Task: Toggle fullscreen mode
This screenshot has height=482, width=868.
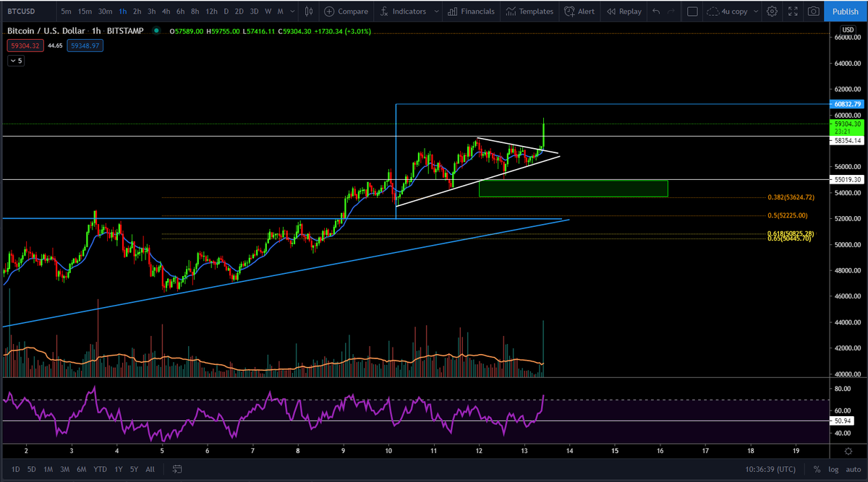Action: point(793,11)
